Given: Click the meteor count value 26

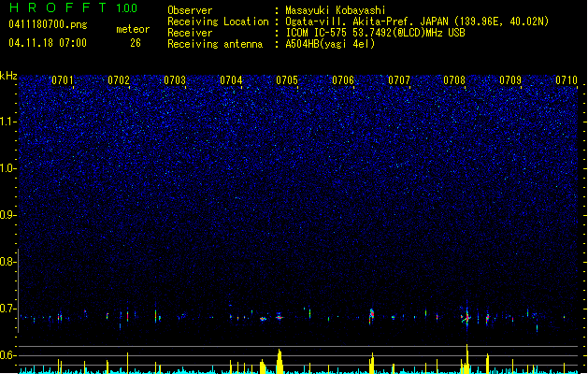Looking at the screenshot, I should click(x=136, y=43).
